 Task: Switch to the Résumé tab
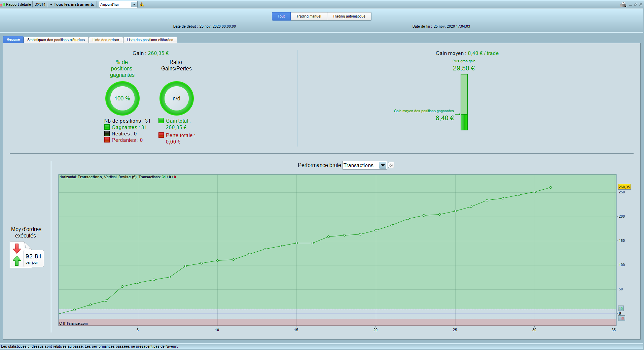[13, 40]
